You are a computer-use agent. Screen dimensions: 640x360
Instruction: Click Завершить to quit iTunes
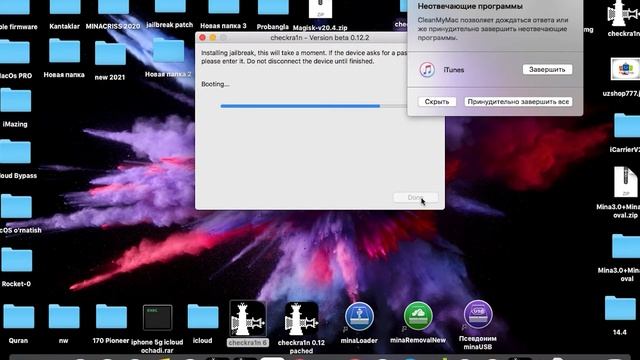tap(547, 69)
